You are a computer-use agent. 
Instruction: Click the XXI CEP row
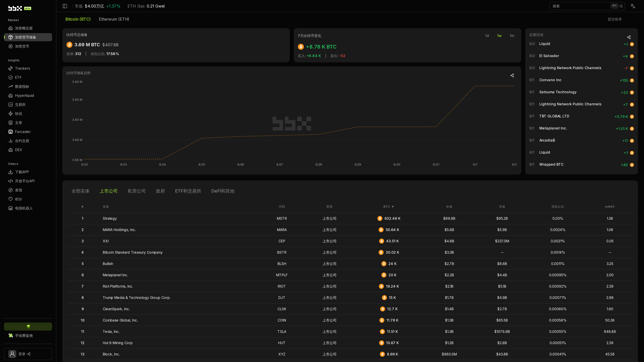350,241
